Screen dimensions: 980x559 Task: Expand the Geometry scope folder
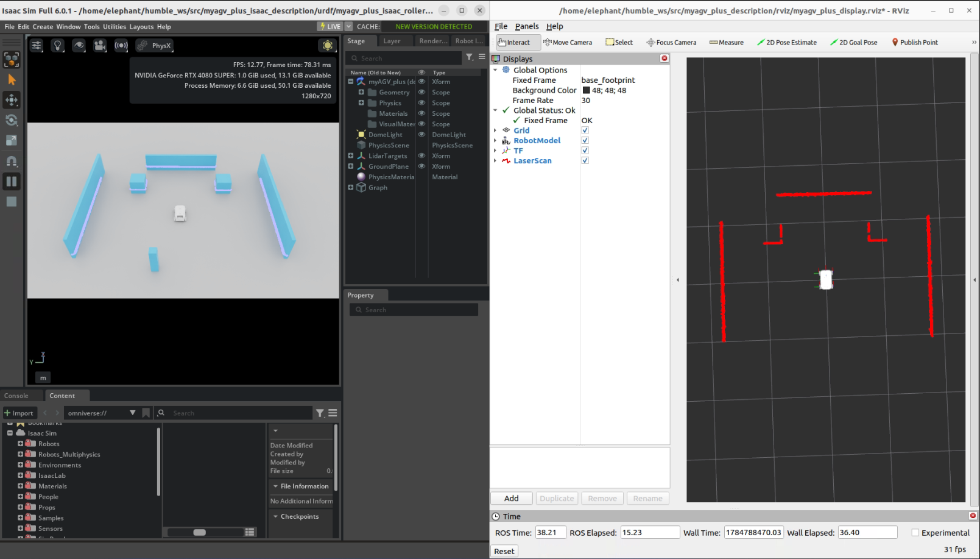(x=361, y=93)
